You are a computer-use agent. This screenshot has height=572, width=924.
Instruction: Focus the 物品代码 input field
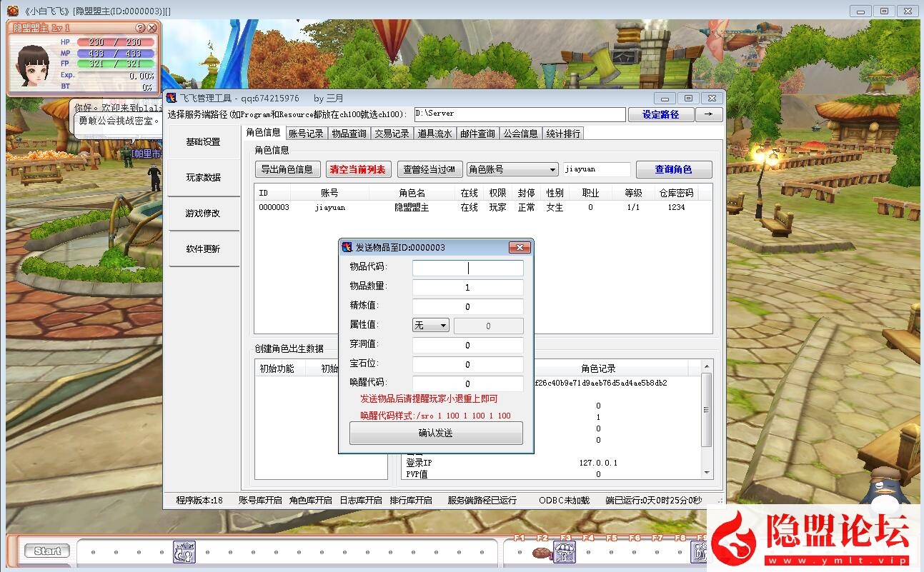coord(467,268)
